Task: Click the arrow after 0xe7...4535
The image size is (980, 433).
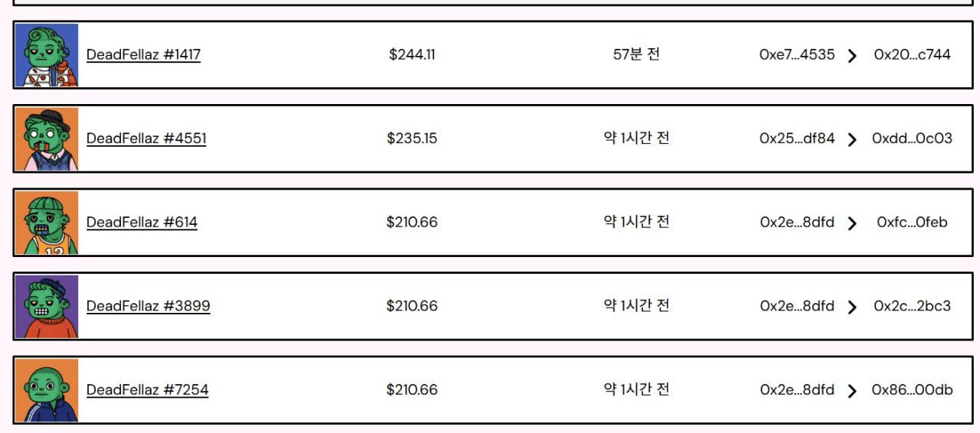Action: click(x=852, y=56)
